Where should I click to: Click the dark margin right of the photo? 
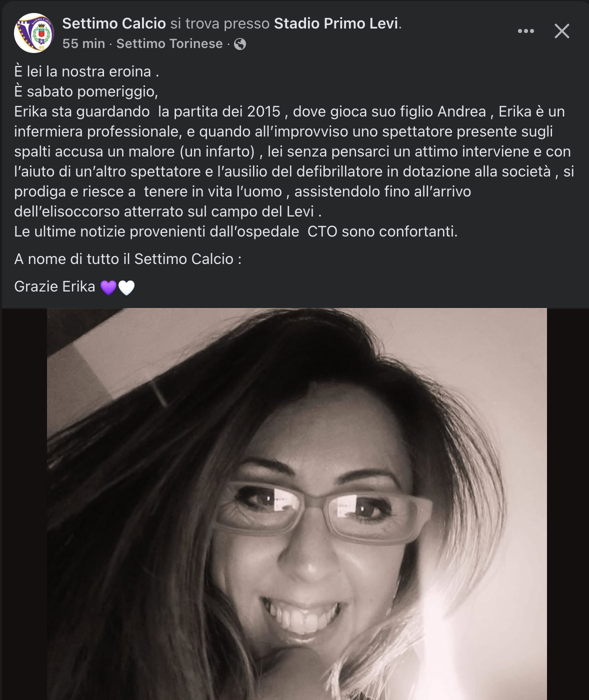pyautogui.click(x=568, y=504)
